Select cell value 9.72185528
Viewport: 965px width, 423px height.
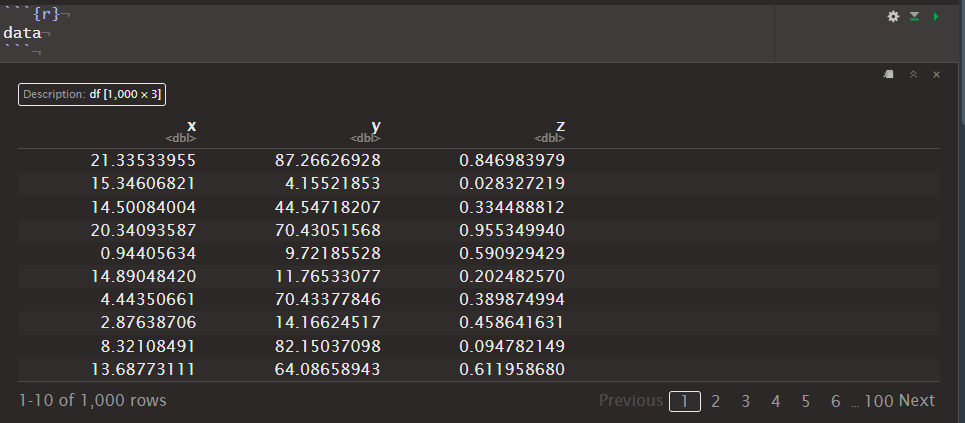[332, 253]
